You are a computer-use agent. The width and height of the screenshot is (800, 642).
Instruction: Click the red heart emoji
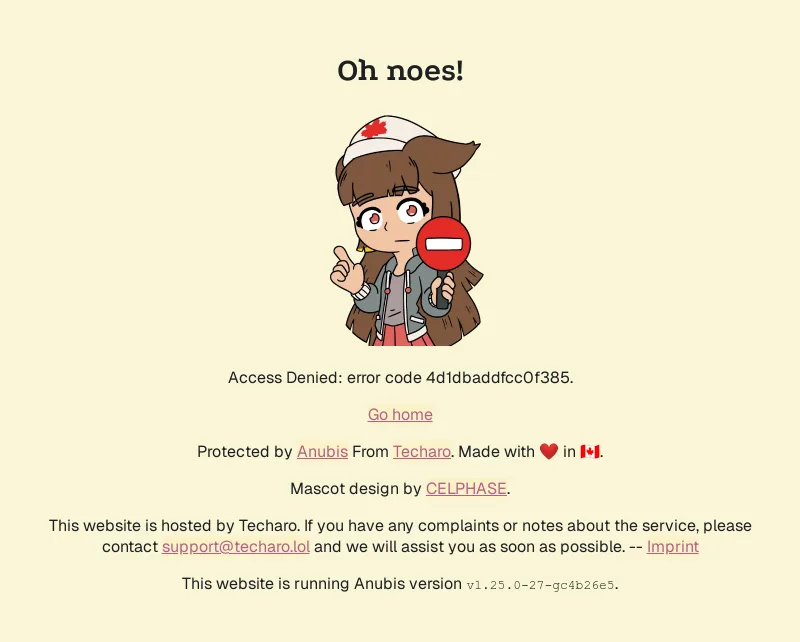549,451
